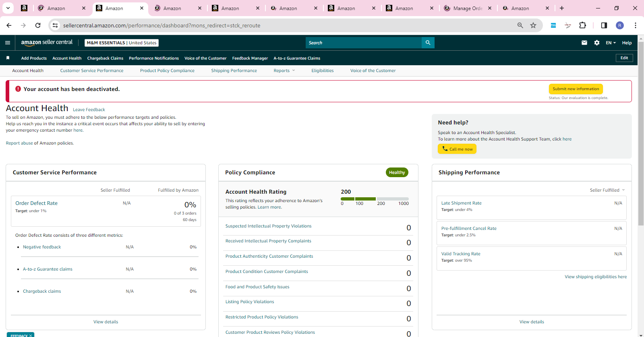Open the Valid Tracking Rate card

coord(532,258)
